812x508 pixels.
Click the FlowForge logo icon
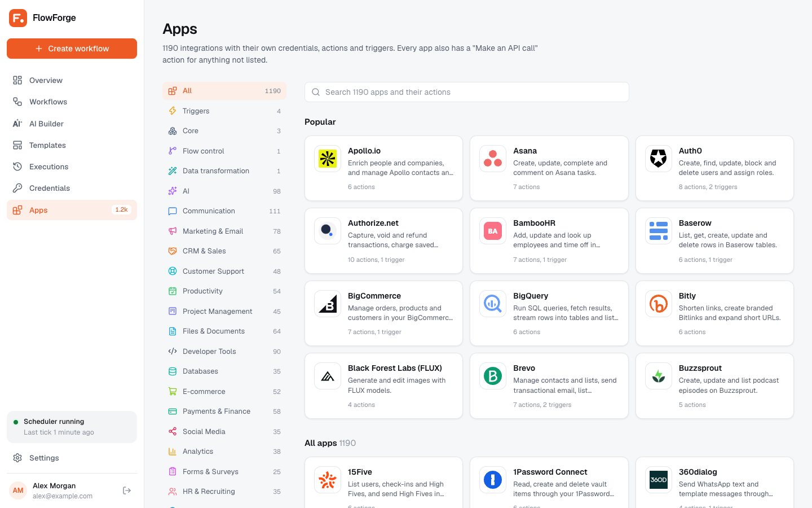coord(18,18)
